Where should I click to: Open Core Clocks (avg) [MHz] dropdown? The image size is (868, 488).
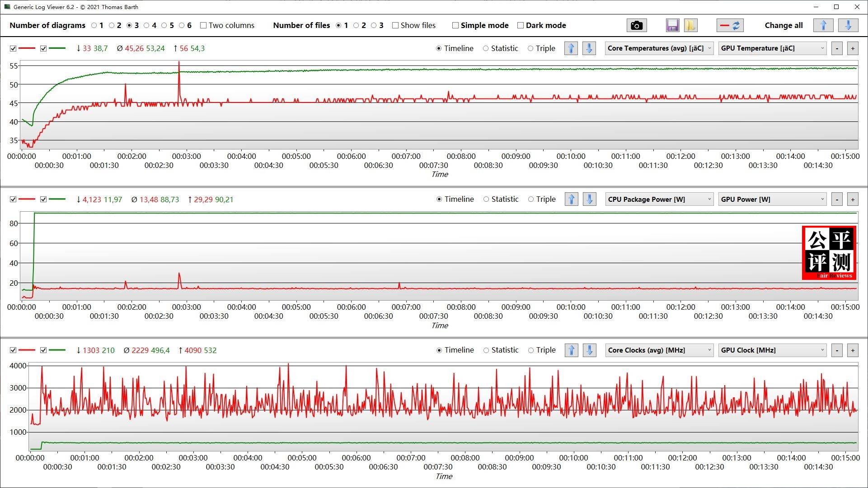(659, 350)
